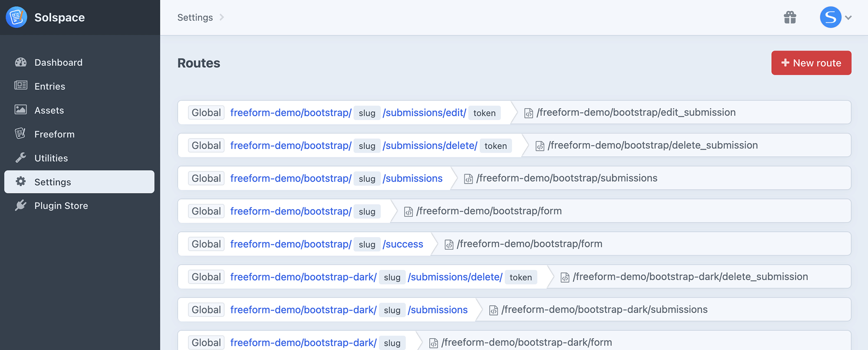Click the Freeform plugin icon in sidebar

(x=20, y=134)
